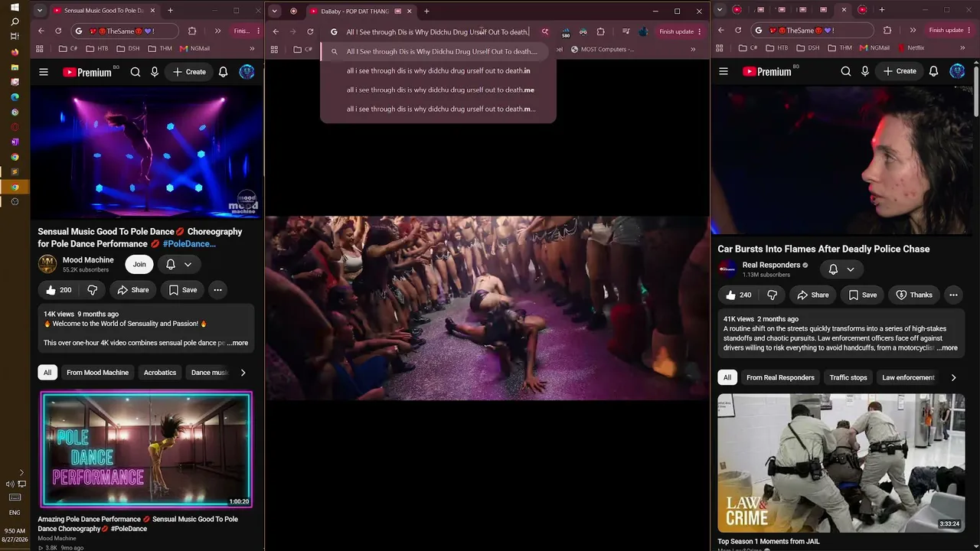Expand the Mood Machine video description with ...more
980x551 pixels.
pyautogui.click(x=237, y=343)
